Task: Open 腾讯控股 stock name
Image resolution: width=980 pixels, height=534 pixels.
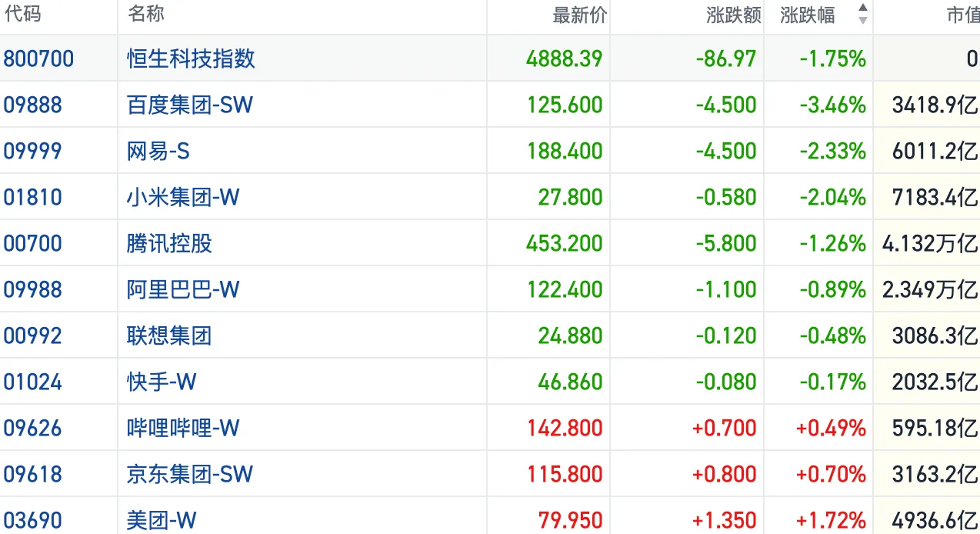Action: pyautogui.click(x=169, y=243)
